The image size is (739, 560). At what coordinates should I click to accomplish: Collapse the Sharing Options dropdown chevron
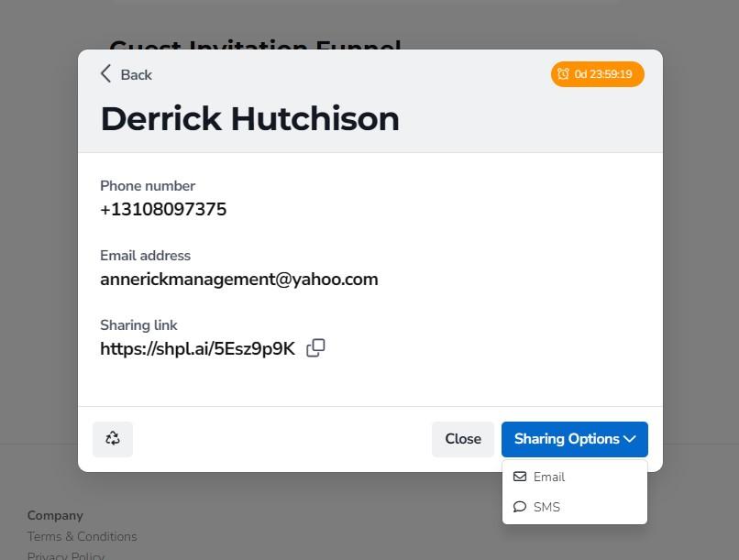tap(630, 439)
